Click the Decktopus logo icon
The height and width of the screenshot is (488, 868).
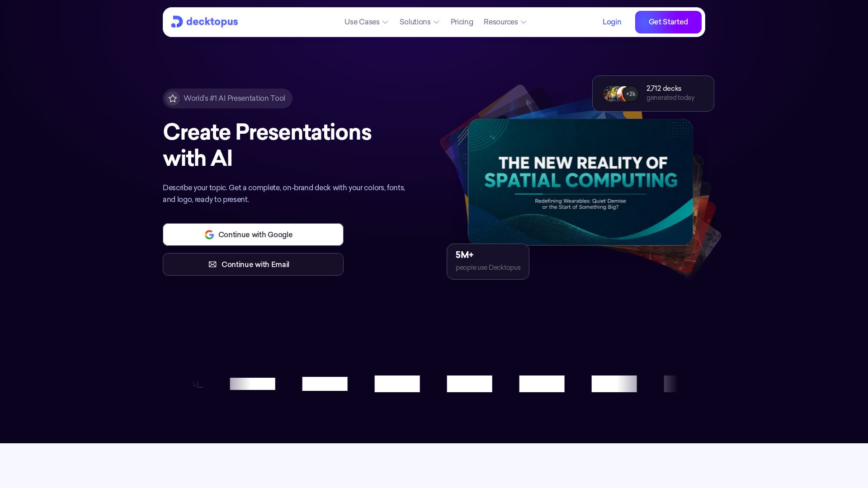[x=177, y=22]
